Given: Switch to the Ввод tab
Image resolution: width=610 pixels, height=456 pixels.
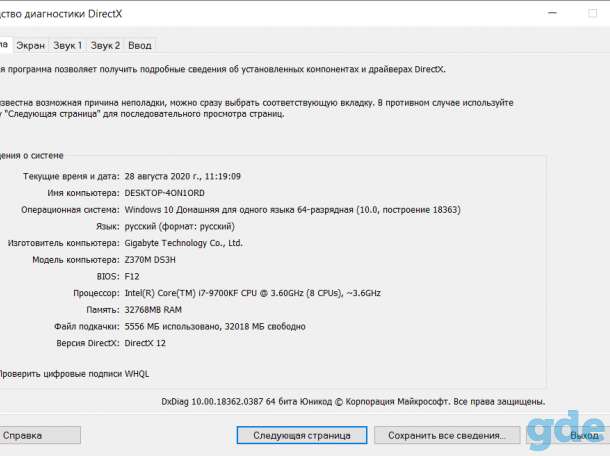Looking at the screenshot, I should [140, 46].
